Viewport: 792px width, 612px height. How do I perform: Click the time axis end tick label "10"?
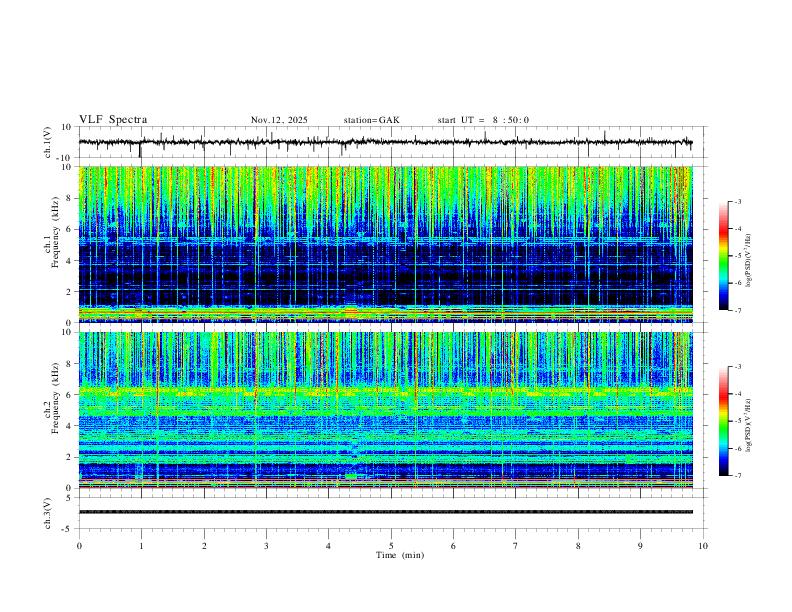(x=703, y=546)
